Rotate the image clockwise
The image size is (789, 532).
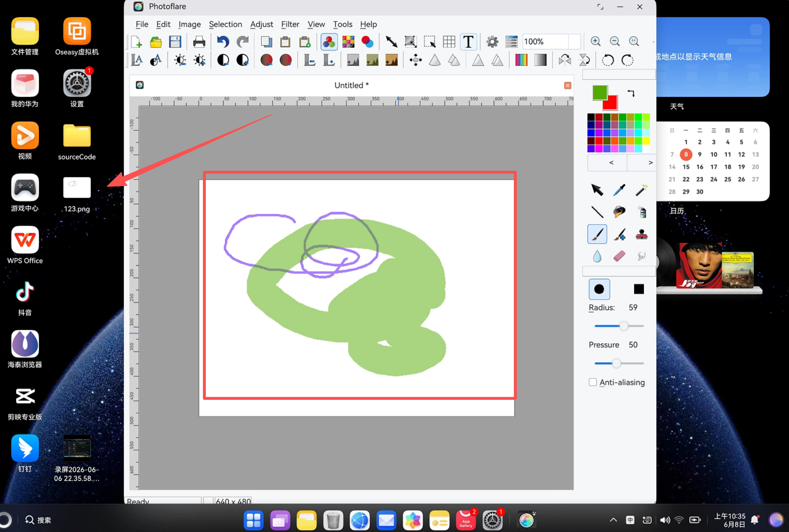(627, 60)
